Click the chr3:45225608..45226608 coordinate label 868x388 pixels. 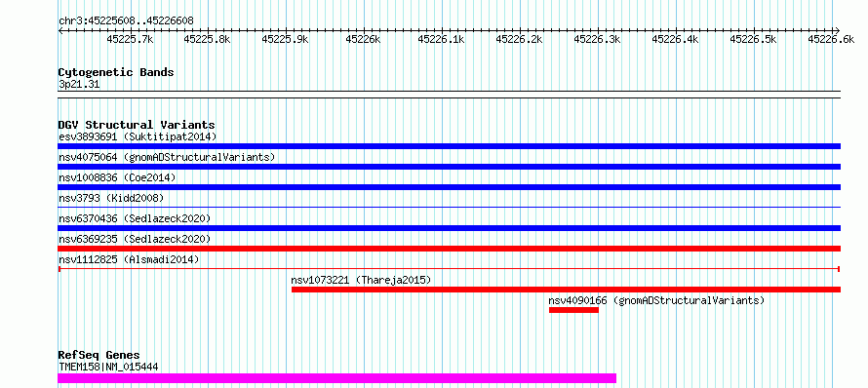click(x=126, y=21)
